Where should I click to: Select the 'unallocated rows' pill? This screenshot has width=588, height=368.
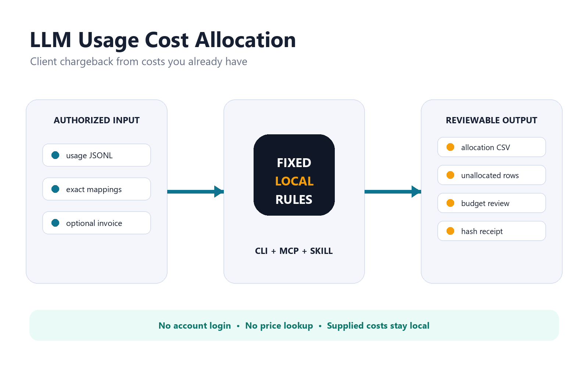(x=492, y=175)
